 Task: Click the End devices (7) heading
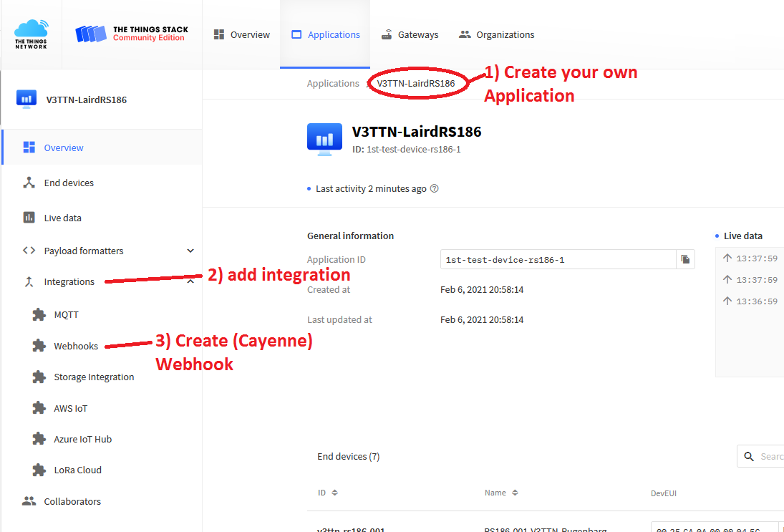[349, 457]
